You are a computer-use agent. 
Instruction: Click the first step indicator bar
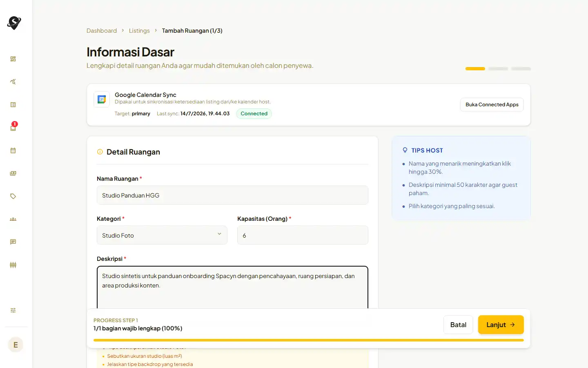coord(475,69)
